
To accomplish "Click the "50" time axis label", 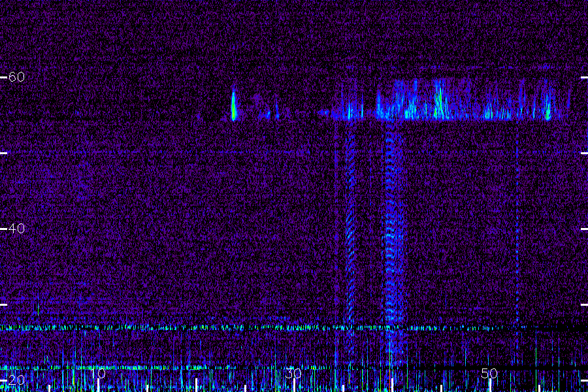I will (489, 373).
